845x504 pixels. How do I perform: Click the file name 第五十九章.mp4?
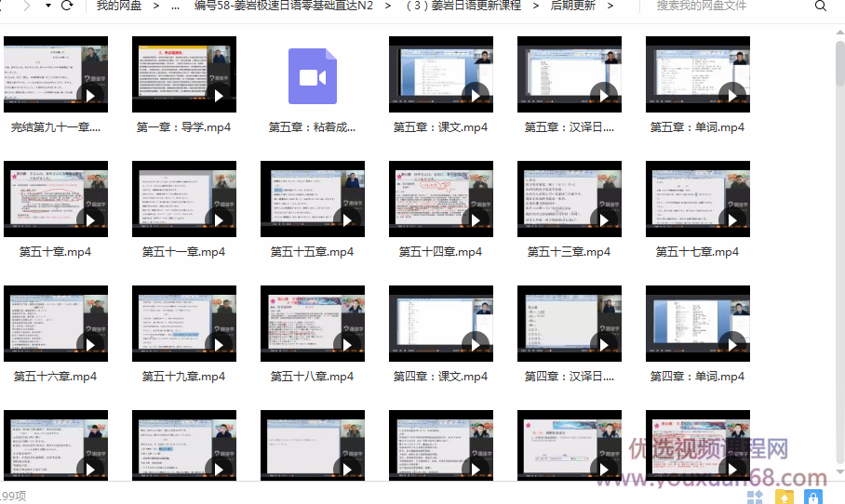click(x=183, y=377)
